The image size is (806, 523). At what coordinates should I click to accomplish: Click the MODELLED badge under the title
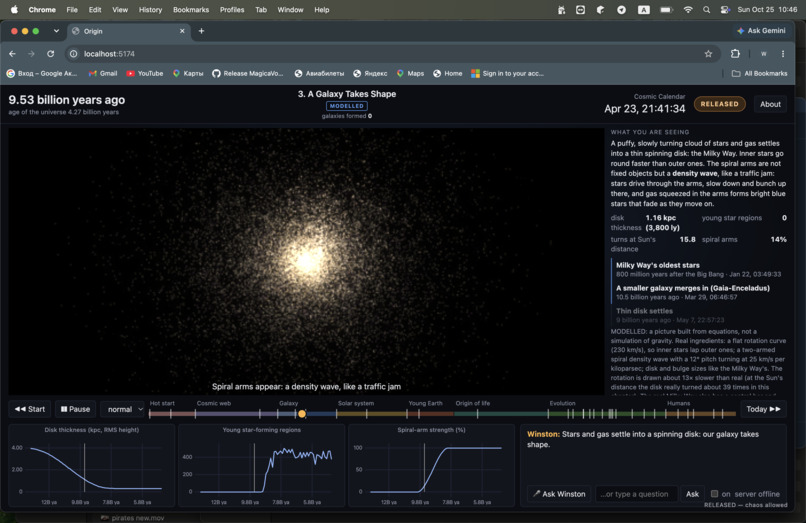346,106
